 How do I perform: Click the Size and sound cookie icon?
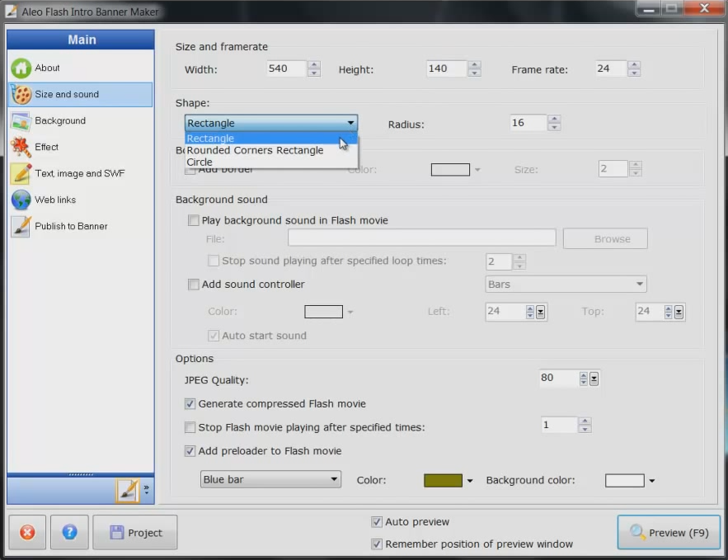(21, 94)
